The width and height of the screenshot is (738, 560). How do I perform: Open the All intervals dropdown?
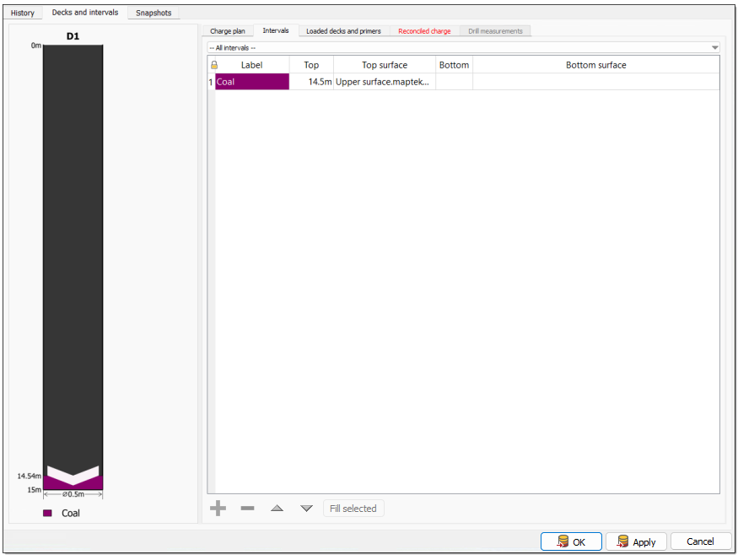[464, 47]
